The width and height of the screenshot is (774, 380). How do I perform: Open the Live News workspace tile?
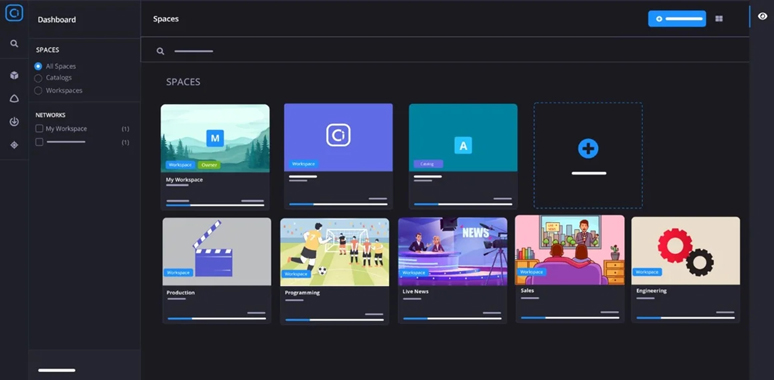click(x=452, y=270)
